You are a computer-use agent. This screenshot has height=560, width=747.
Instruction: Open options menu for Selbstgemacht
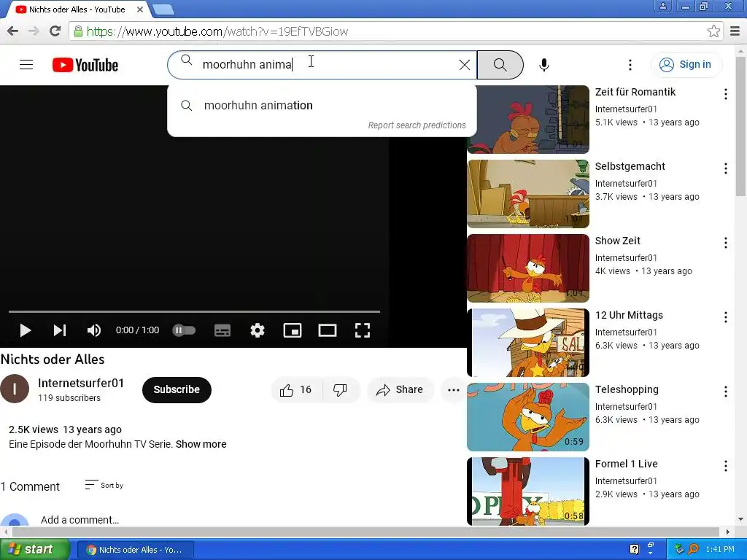pos(726,168)
